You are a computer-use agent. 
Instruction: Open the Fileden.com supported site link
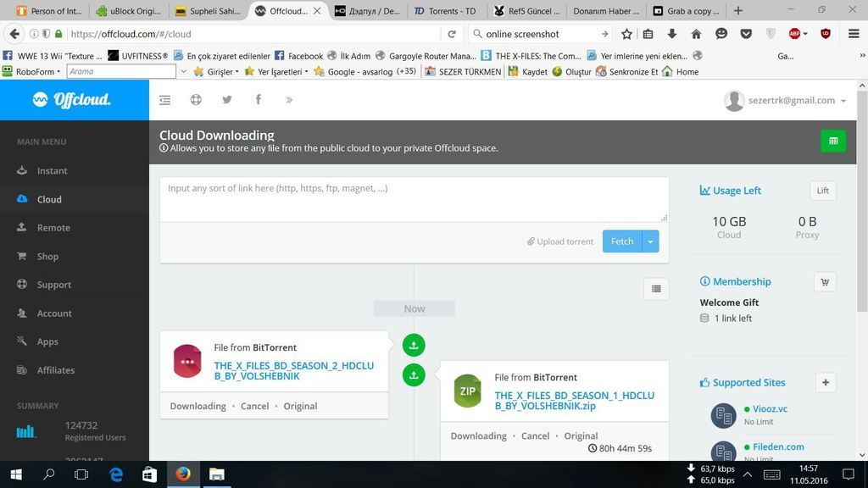click(778, 446)
